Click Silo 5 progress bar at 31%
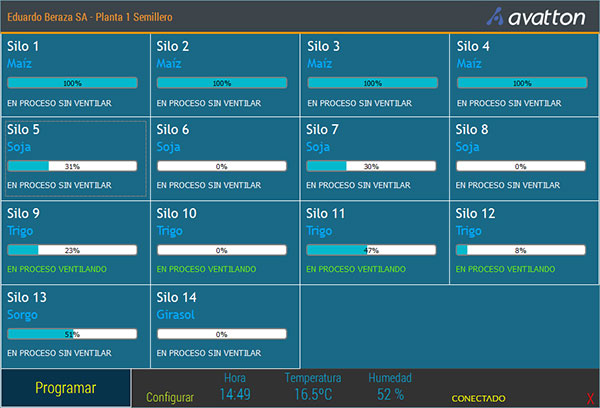Screen dimensions: 600x408 [x=72, y=166]
